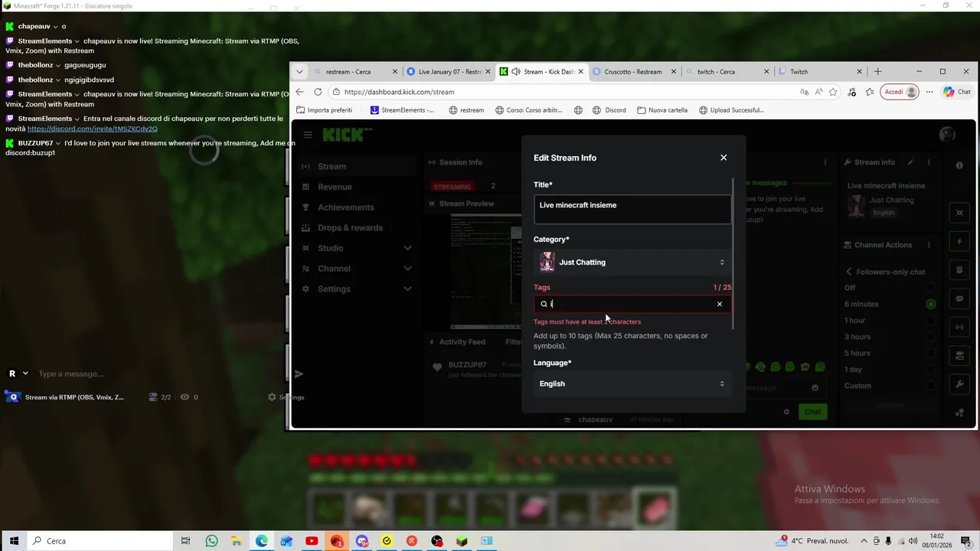Click the dialog's vertical scrollbar

(x=733, y=253)
